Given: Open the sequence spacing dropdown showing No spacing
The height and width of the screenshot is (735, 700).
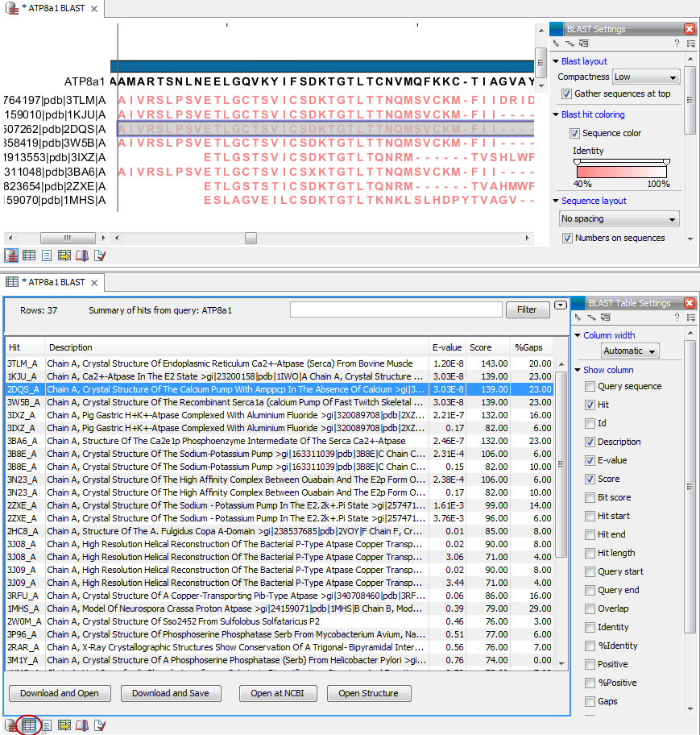Looking at the screenshot, I should tap(619, 218).
